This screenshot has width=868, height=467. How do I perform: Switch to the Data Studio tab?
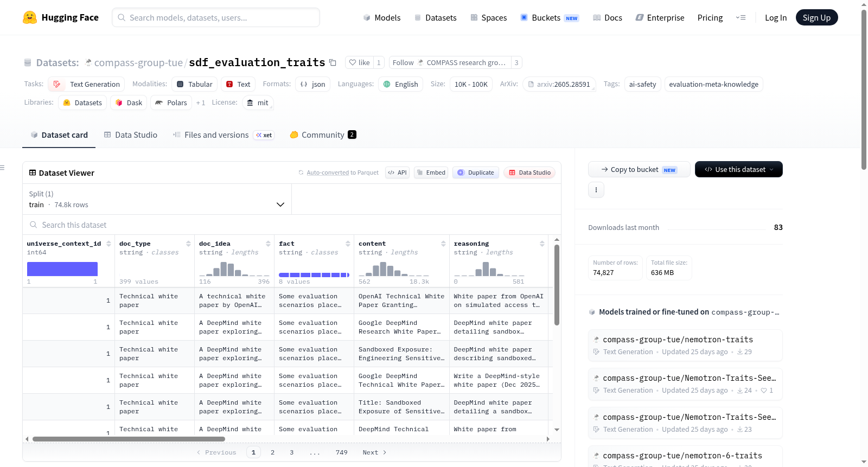[131, 135]
